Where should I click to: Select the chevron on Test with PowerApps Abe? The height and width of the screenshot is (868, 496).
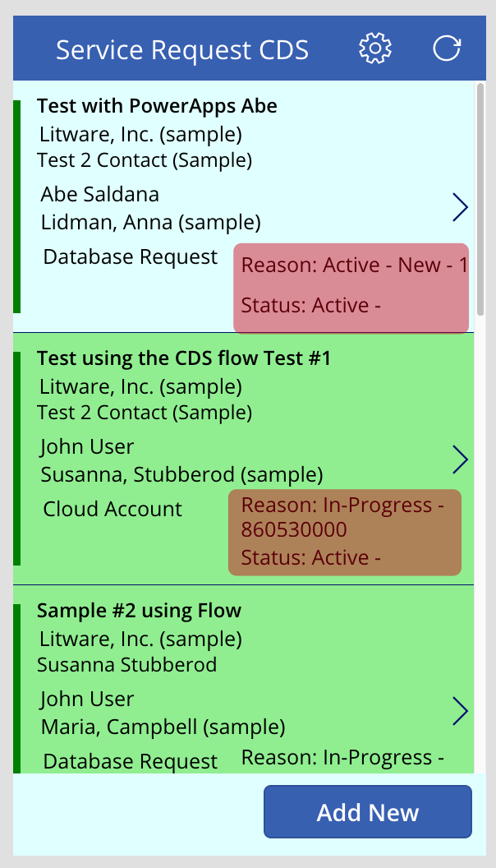point(460,207)
